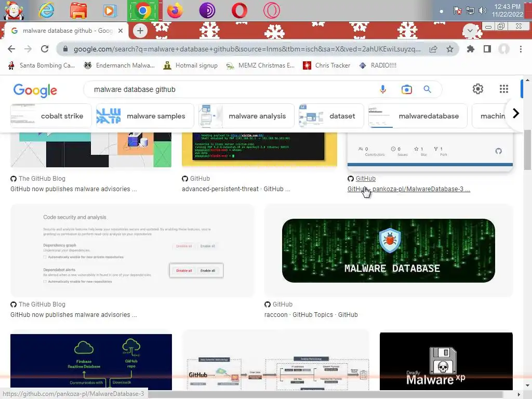
Task: Toggle the browser side panel
Action: pos(487,49)
